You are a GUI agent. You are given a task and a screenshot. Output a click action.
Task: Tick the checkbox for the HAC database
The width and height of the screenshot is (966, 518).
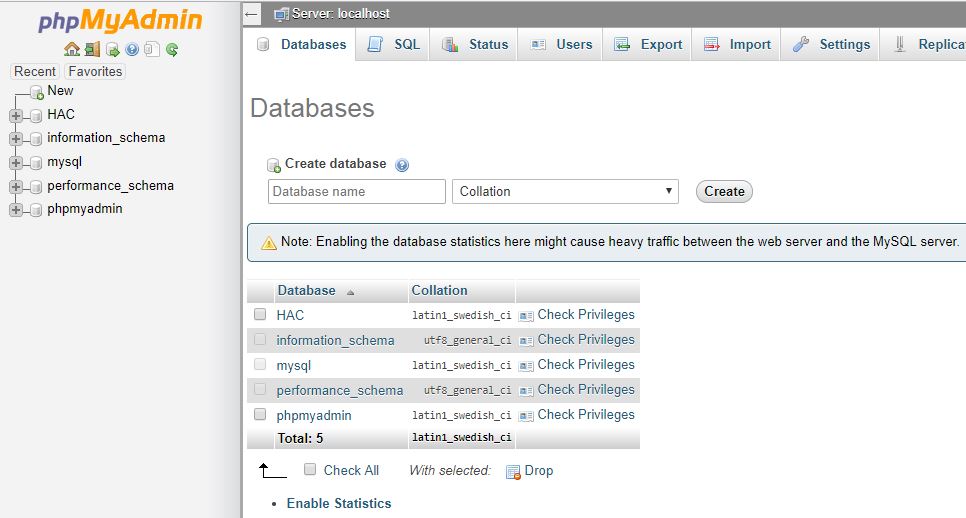(x=260, y=314)
